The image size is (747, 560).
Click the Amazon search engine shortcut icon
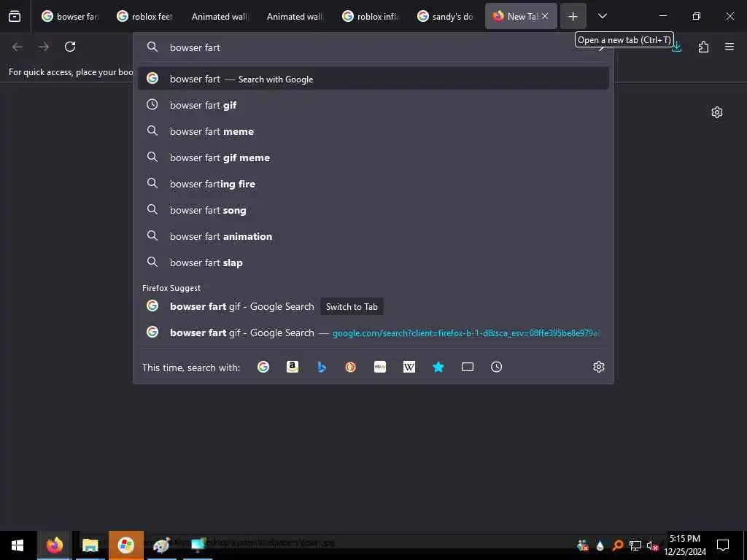293,367
